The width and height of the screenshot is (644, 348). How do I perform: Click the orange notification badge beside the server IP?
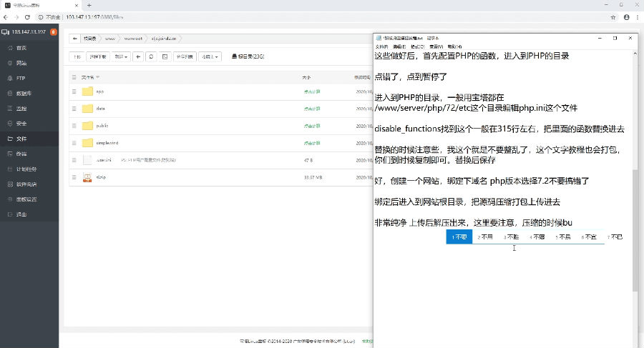pyautogui.click(x=54, y=32)
